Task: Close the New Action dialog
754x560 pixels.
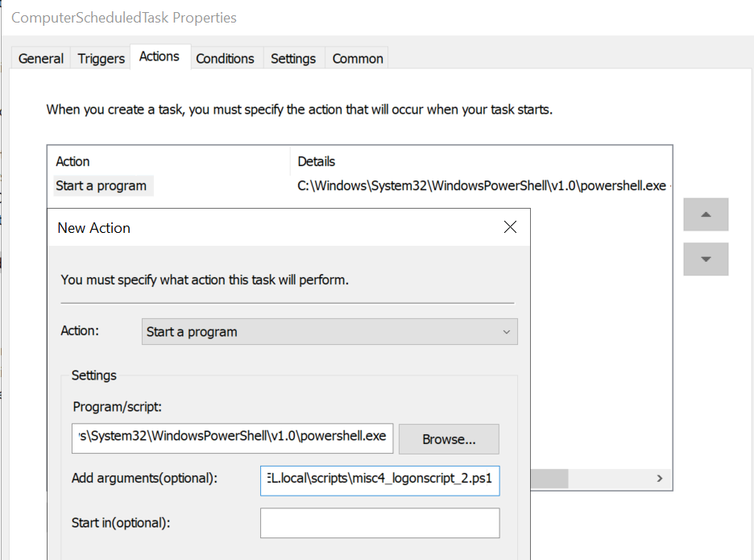Action: coord(509,227)
